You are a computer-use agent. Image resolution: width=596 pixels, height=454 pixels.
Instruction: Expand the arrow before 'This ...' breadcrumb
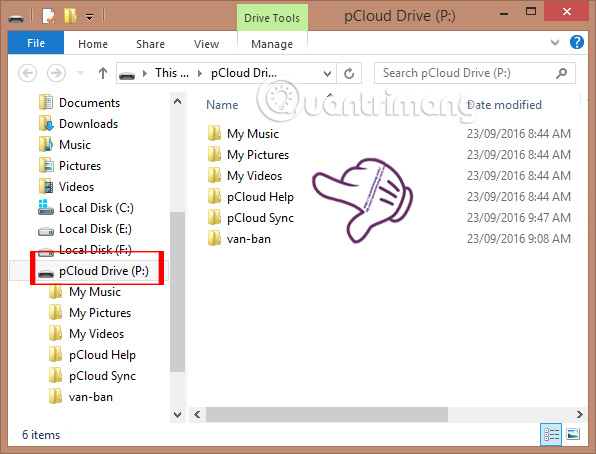click(145, 73)
